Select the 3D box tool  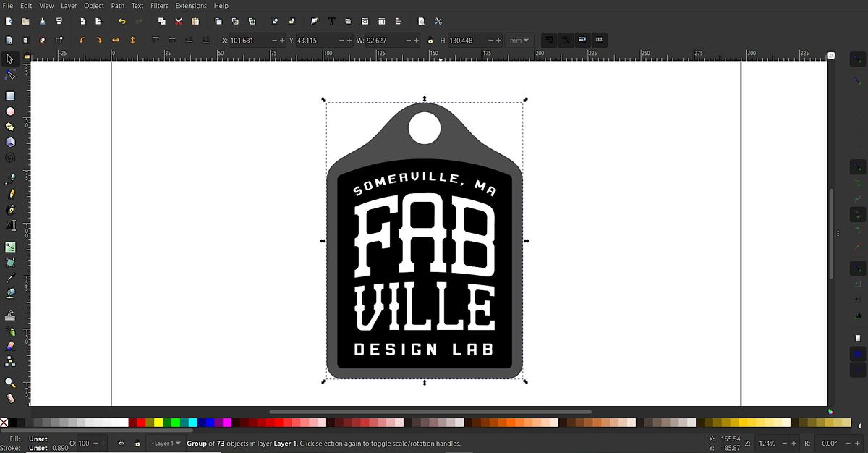(x=10, y=143)
